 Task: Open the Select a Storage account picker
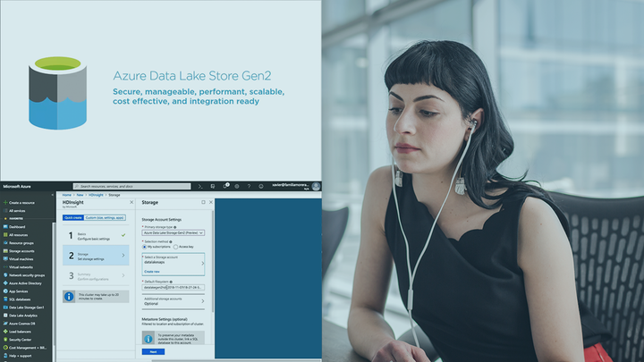[x=173, y=264]
